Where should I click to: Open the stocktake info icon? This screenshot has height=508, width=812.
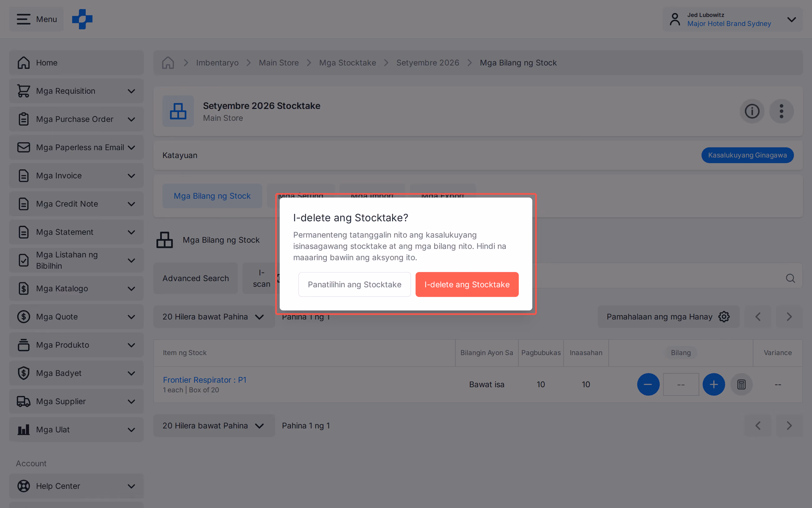(x=752, y=111)
